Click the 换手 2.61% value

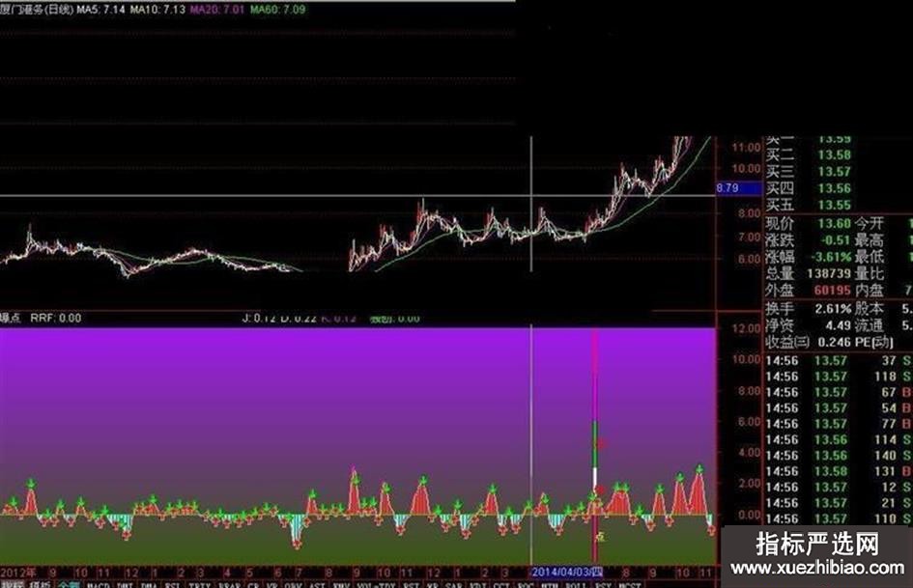[833, 309]
